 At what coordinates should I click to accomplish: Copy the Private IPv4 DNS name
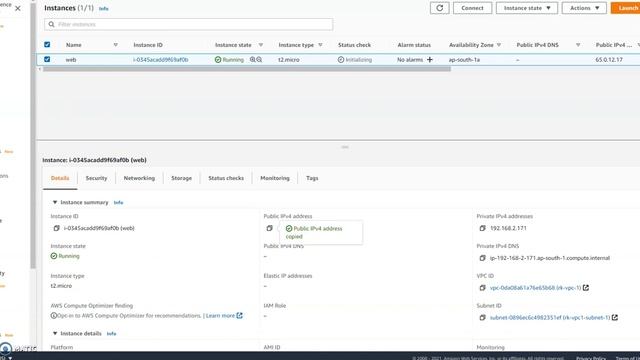(482, 258)
